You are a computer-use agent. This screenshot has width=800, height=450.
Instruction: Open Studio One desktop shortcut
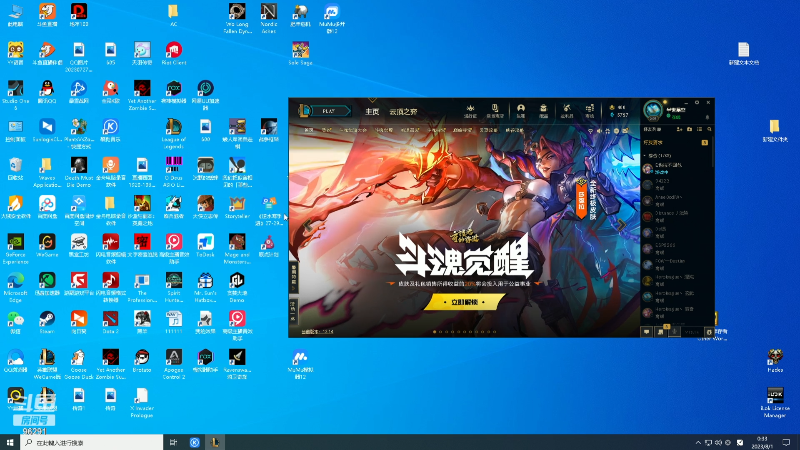15,94
